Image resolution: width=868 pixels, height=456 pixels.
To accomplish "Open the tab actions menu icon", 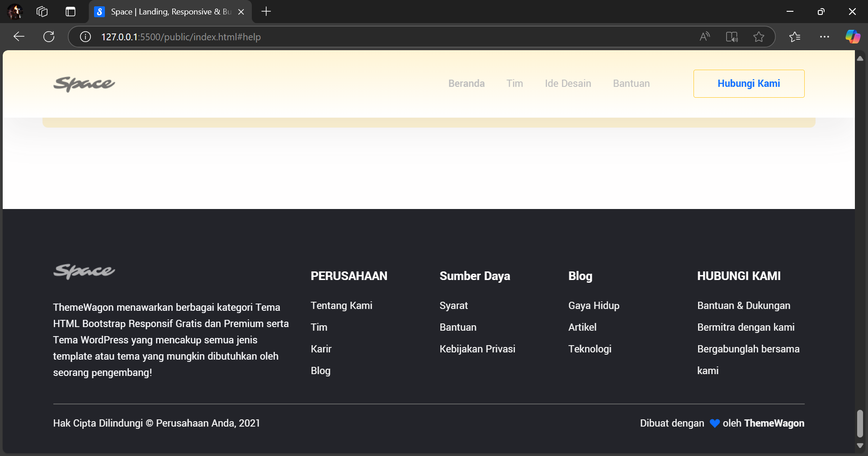I will (x=71, y=12).
